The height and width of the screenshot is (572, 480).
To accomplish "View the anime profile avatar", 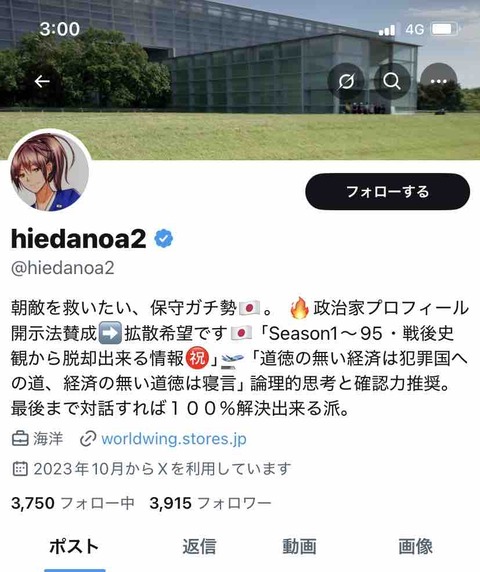I will point(50,172).
